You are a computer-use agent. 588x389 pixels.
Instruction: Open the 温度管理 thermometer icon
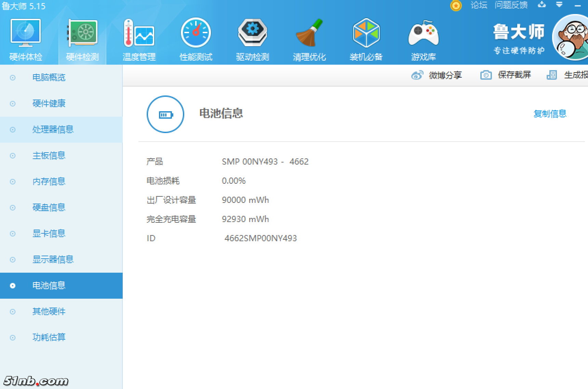point(139,34)
